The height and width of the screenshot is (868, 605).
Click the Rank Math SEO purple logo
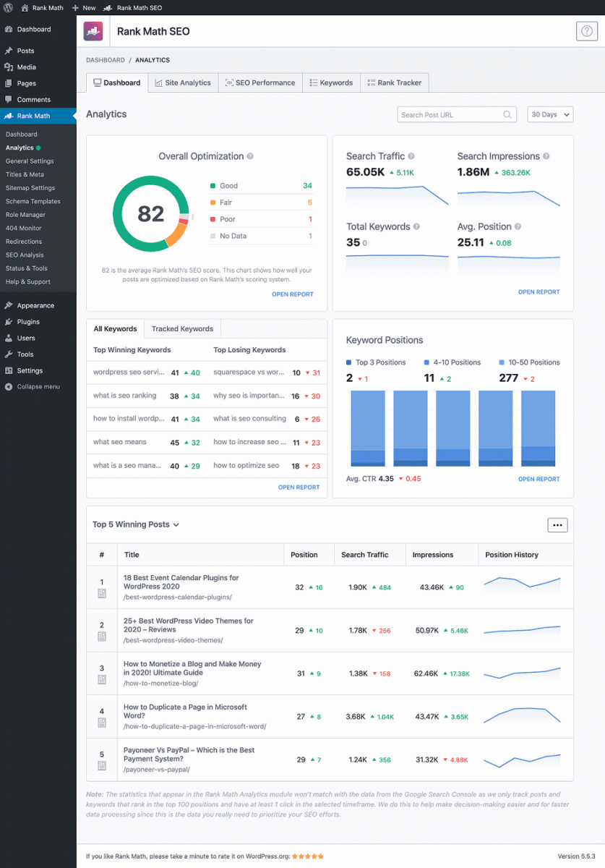pyautogui.click(x=93, y=31)
